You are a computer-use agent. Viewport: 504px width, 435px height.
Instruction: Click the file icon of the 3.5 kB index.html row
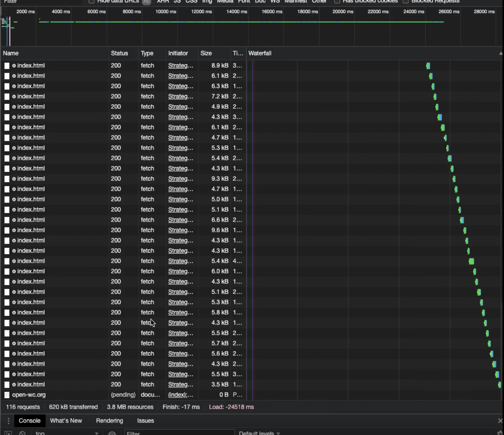coord(7,384)
